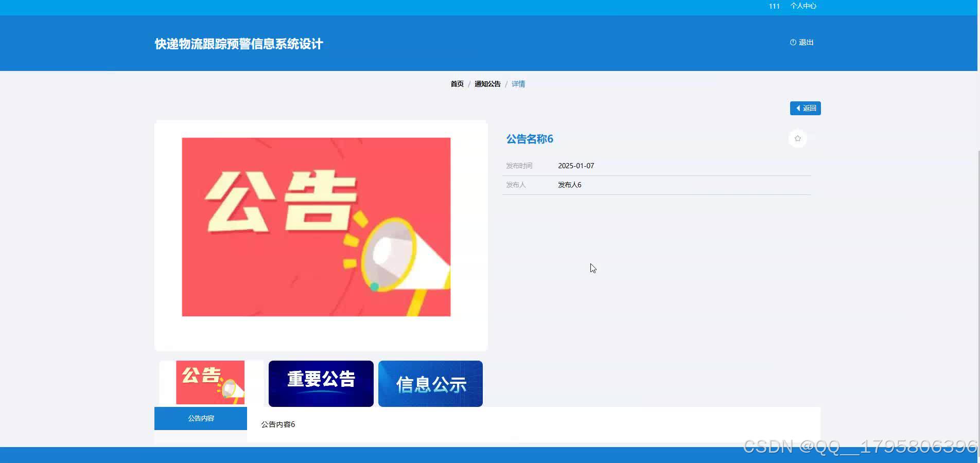Select the 详情 breadcrumb entry

[x=518, y=83]
